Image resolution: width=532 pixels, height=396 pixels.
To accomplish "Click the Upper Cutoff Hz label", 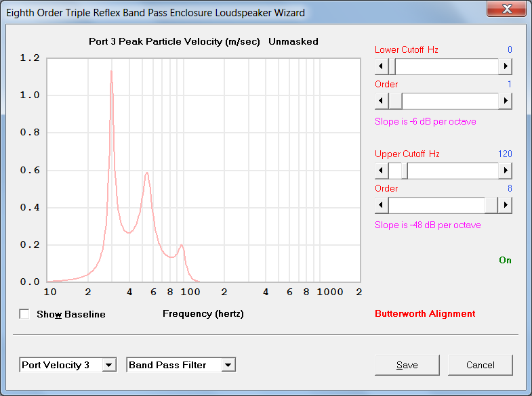I will point(407,154).
